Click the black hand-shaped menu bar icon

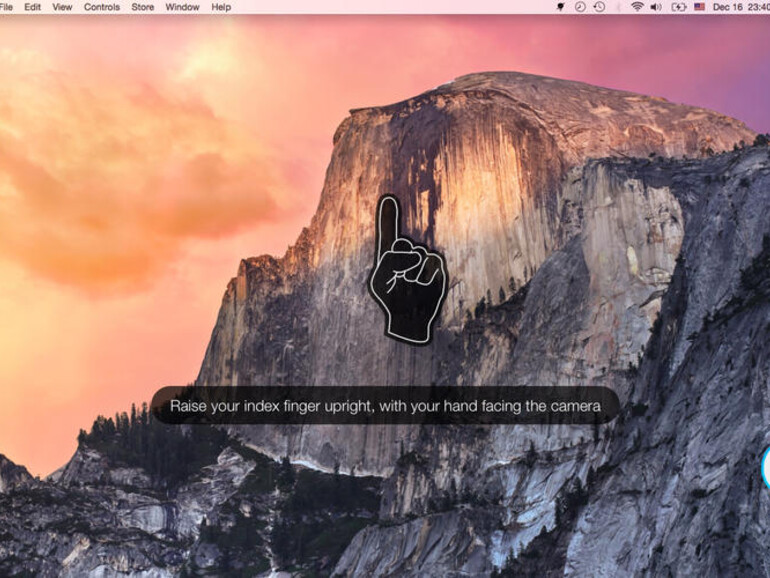click(x=560, y=7)
